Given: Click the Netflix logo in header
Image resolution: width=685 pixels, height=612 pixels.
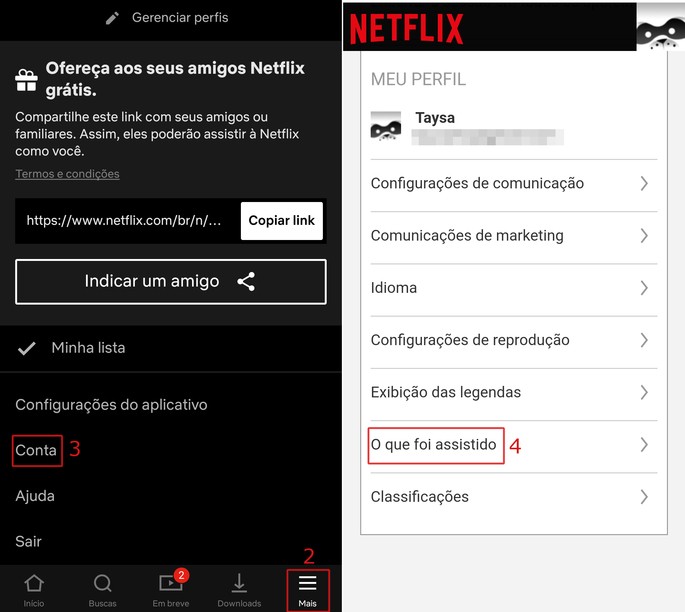Looking at the screenshot, I should [x=406, y=29].
